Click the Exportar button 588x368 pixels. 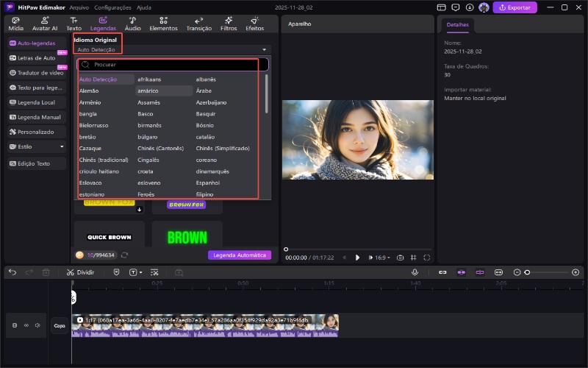(x=514, y=7)
